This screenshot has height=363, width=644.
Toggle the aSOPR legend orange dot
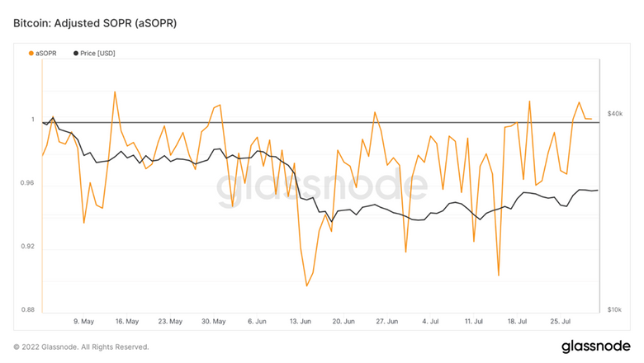[31, 54]
